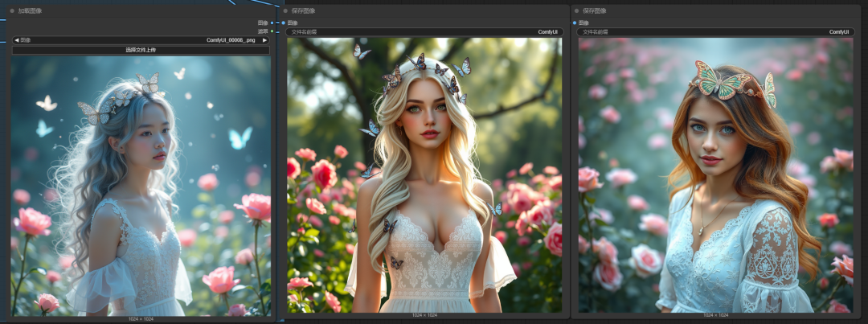Collapse the rightmost 保存图像 node via its dot
Viewport: 868px width, 324px height.
576,10
